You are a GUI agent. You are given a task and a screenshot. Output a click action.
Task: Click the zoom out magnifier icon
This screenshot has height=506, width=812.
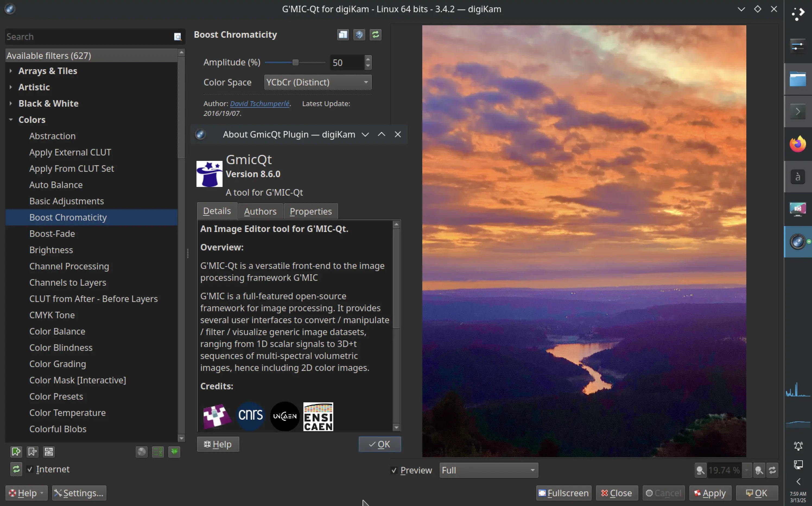[x=700, y=470]
